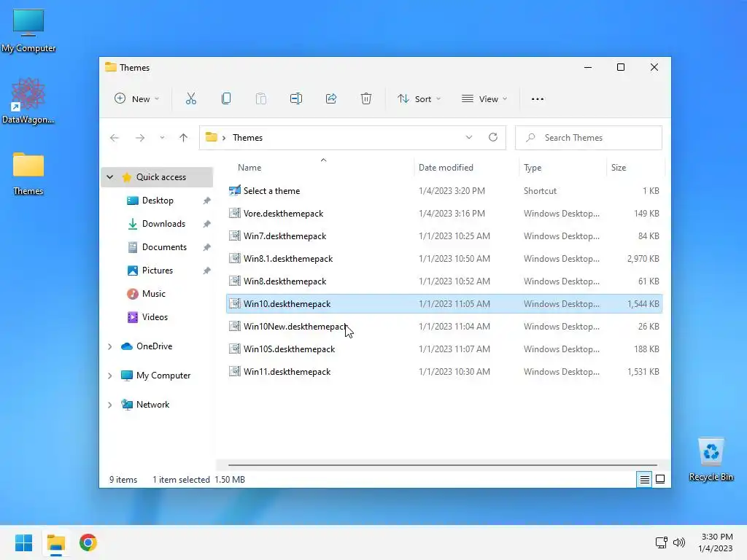Click the Themes breadcrumb in address bar
747x560 pixels.
pos(247,138)
